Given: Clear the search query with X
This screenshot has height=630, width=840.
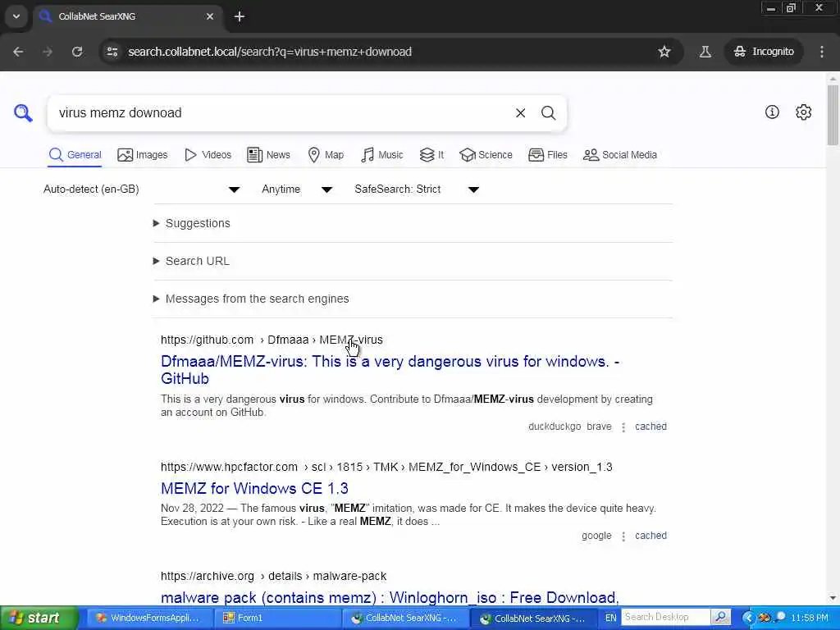Looking at the screenshot, I should [520, 113].
